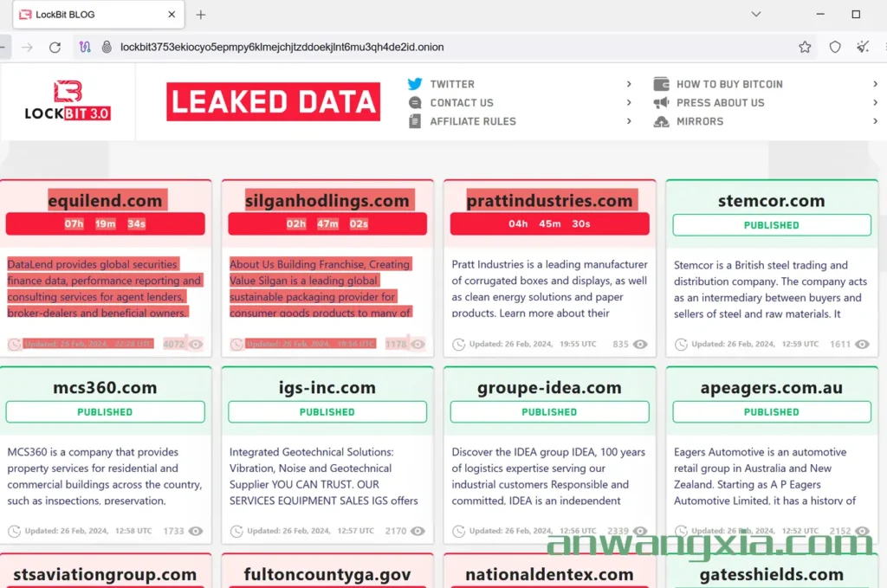Open the PRESS ABOUT US link
This screenshot has height=588, width=887.
(720, 102)
